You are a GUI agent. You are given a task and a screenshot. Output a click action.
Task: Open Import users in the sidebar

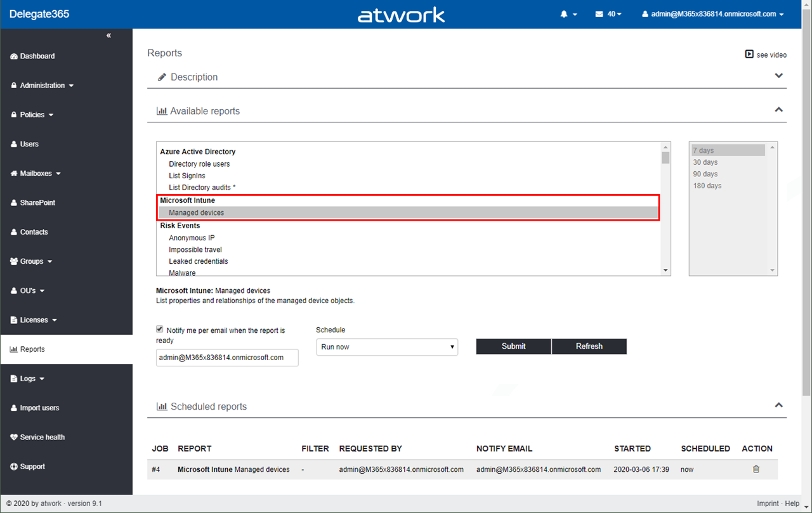click(x=34, y=408)
